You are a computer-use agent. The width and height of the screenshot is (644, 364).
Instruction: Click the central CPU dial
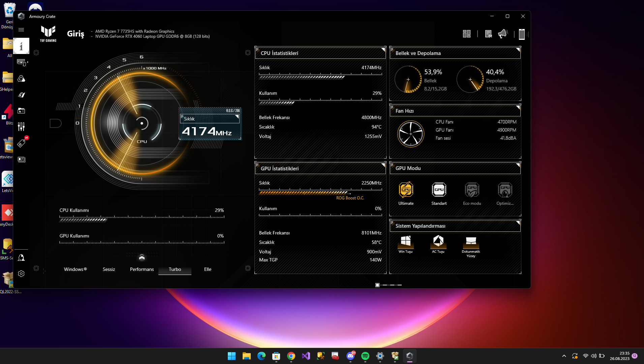(x=142, y=123)
